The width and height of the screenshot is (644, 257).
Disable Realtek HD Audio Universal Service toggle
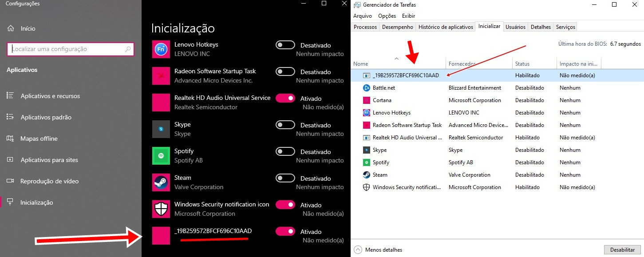(285, 98)
